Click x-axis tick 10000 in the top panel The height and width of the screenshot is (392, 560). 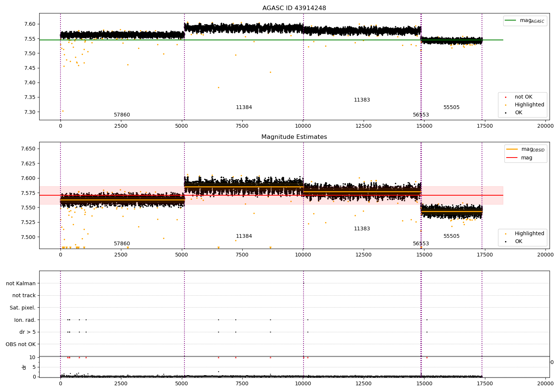tap(303, 126)
